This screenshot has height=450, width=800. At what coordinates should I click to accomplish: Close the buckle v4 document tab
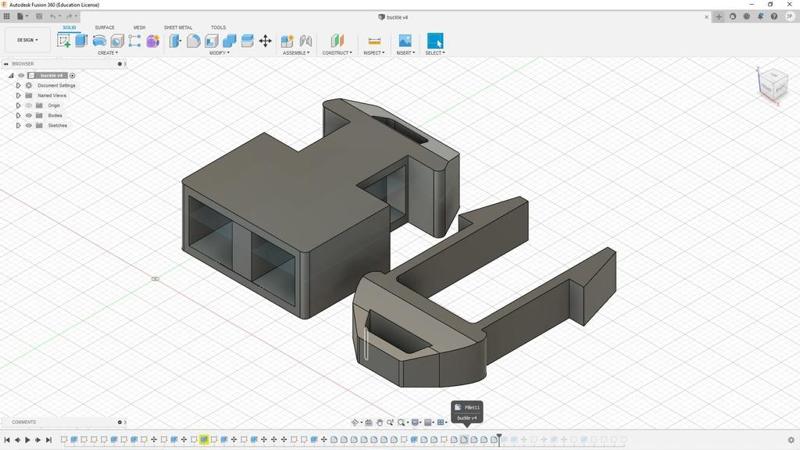pyautogui.click(x=705, y=16)
